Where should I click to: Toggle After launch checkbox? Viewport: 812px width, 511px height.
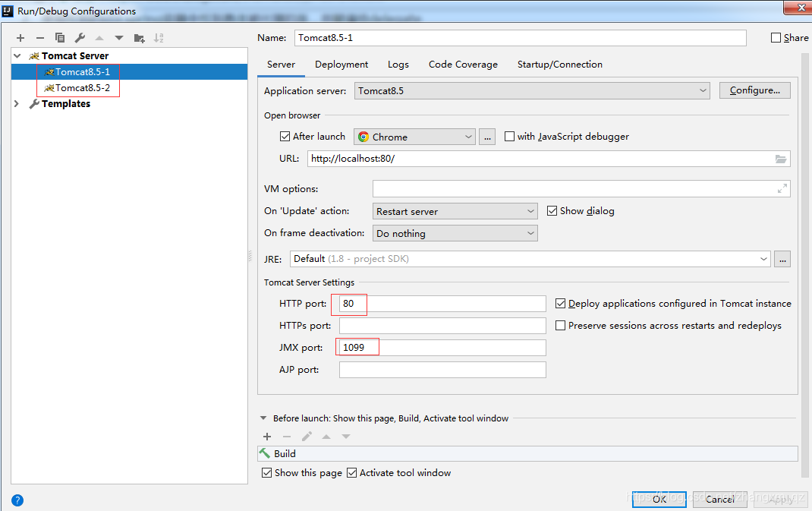pos(285,137)
